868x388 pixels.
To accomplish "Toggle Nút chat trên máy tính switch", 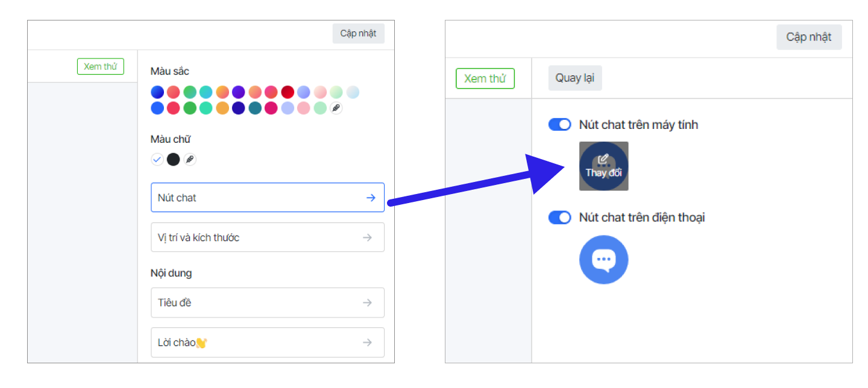I will point(559,125).
